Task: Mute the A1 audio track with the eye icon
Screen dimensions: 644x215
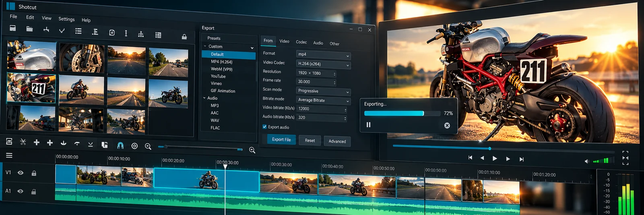Action: 20,191
